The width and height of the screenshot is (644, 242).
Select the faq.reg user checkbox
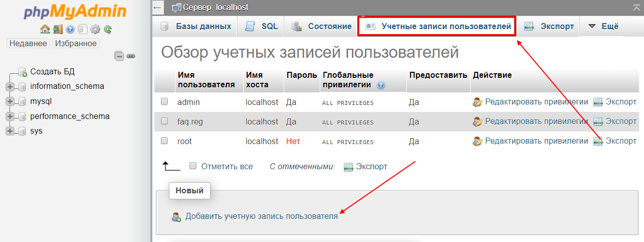point(164,122)
